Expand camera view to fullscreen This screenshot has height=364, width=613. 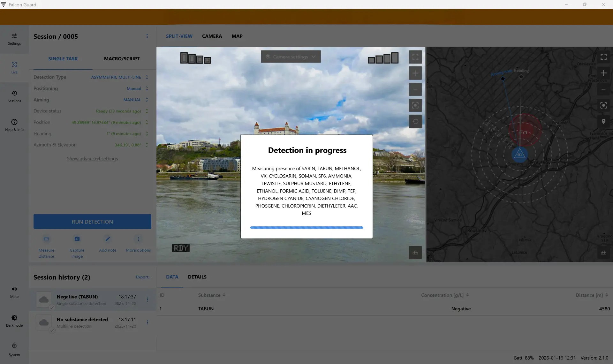pyautogui.click(x=415, y=57)
